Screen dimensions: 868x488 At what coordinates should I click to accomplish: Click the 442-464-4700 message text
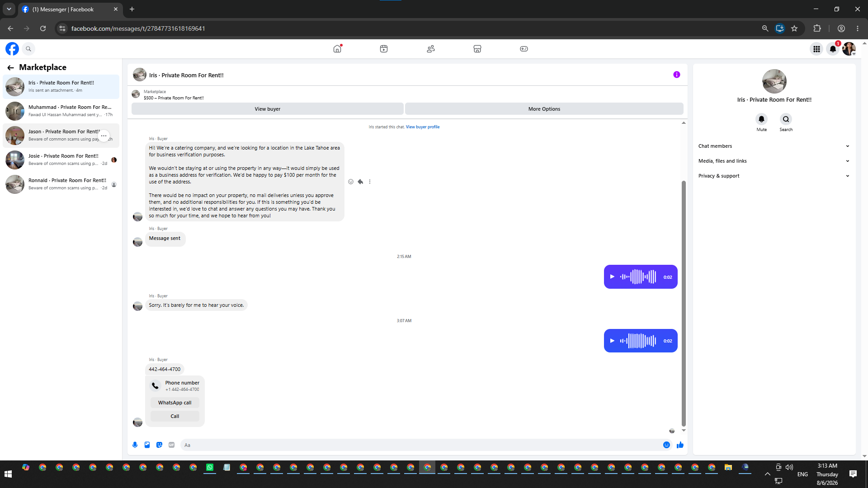pyautogui.click(x=165, y=369)
